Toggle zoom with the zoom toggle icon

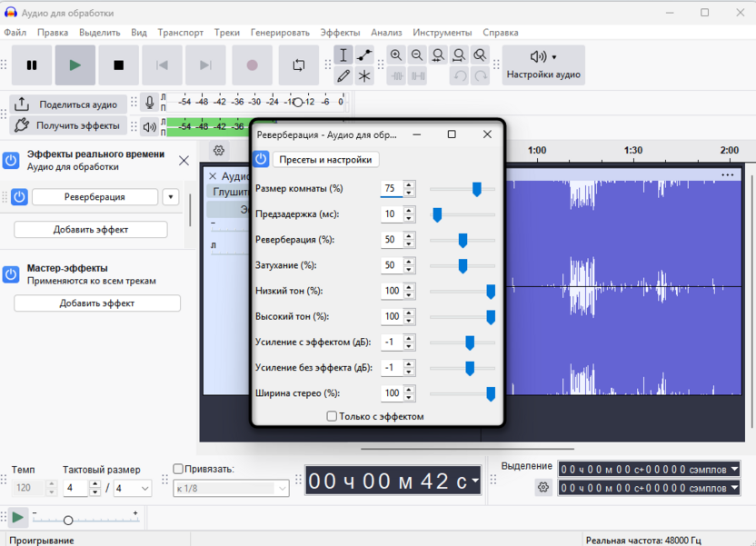coord(480,55)
